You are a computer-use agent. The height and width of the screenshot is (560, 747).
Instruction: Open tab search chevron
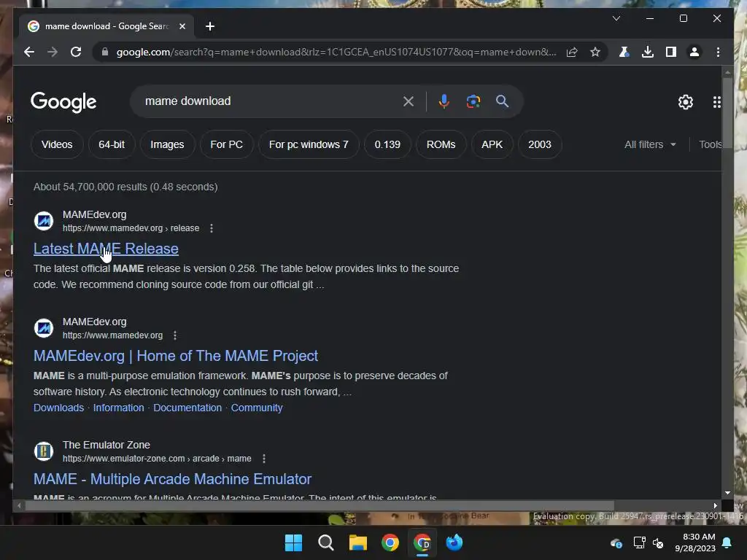[616, 18]
